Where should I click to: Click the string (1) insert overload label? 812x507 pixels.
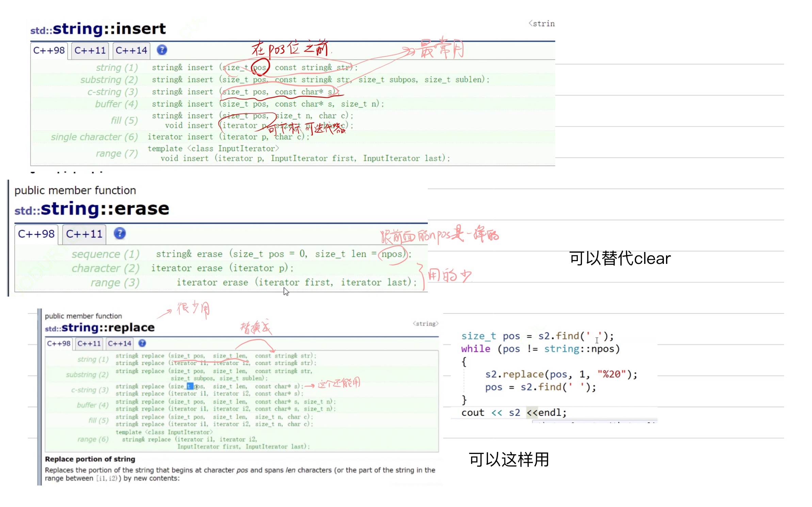tap(116, 68)
